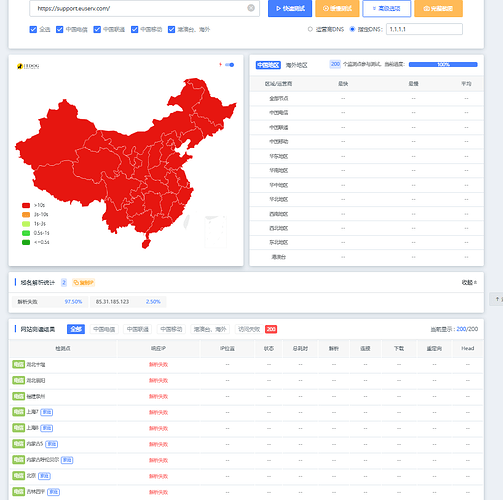Click the DNS input field showing 1.1.1.1
The image size is (503, 500).
click(x=424, y=29)
